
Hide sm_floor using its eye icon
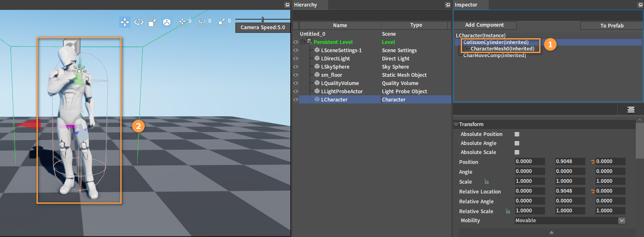coord(295,75)
